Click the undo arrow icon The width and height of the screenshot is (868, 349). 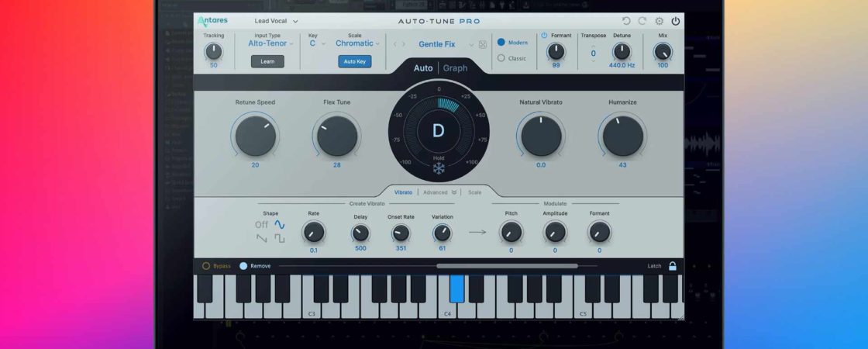click(626, 21)
